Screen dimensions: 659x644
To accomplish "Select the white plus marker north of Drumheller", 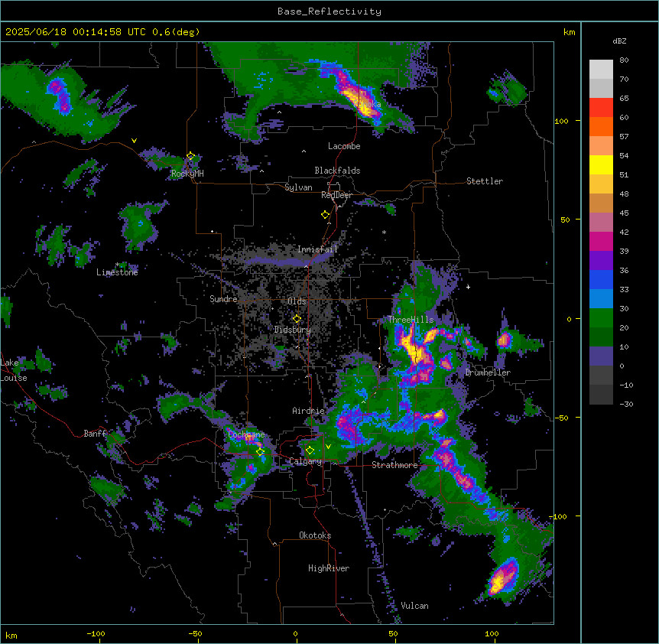I will (x=468, y=287).
